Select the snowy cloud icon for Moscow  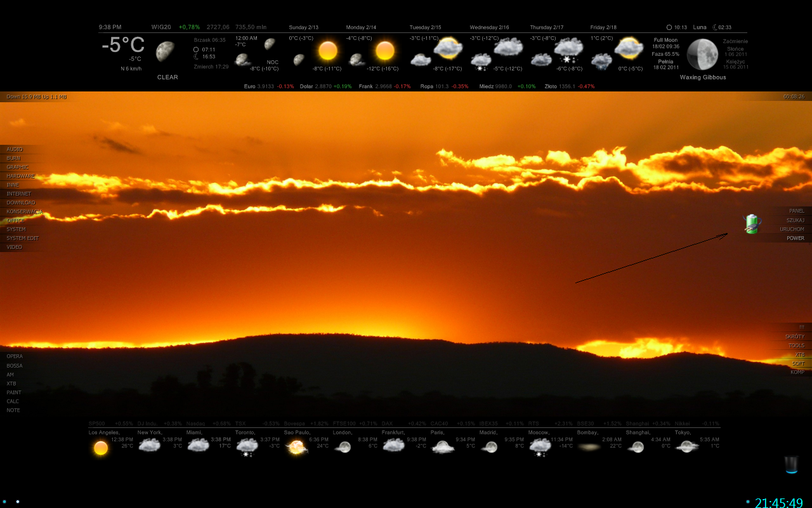coord(540,446)
